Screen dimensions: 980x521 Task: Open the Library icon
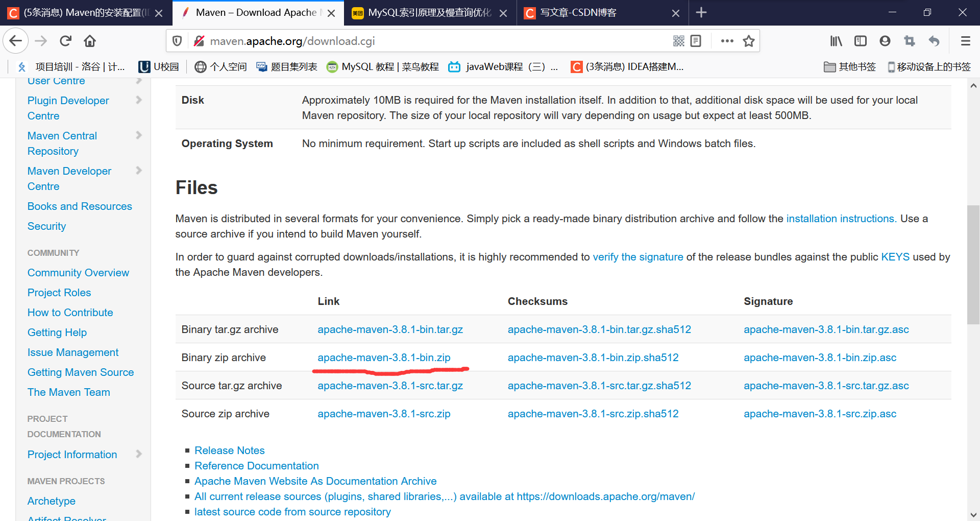tap(836, 41)
